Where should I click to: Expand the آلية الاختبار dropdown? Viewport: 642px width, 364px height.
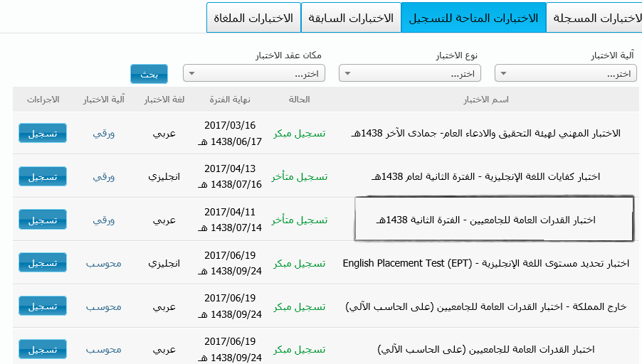click(x=566, y=73)
